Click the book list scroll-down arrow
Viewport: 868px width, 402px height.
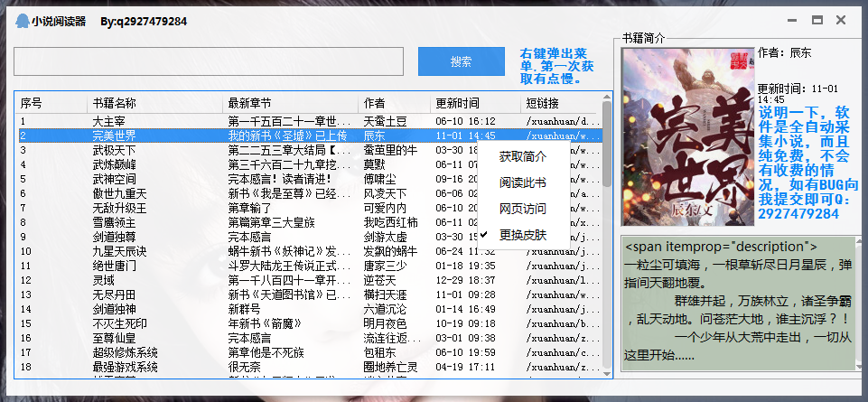click(x=607, y=374)
